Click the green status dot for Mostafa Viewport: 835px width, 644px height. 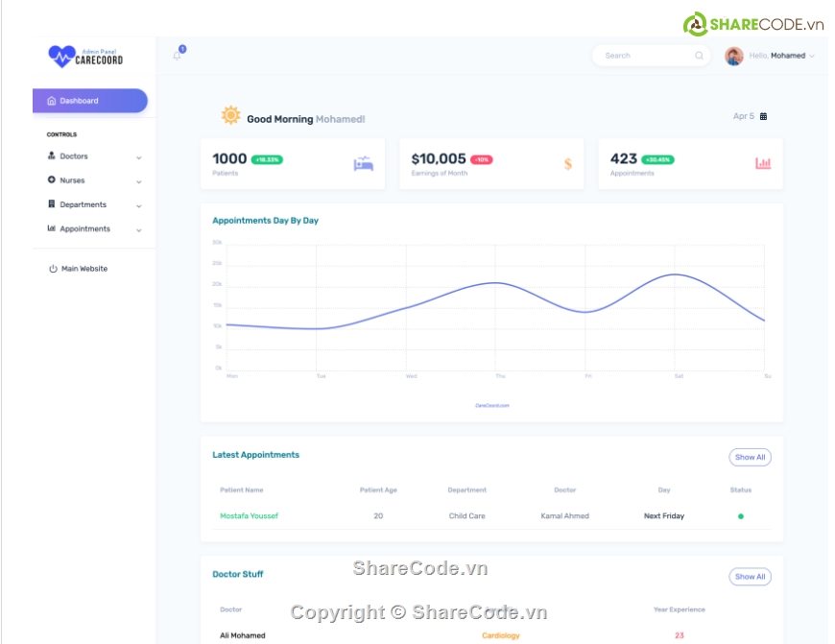pyautogui.click(x=741, y=516)
